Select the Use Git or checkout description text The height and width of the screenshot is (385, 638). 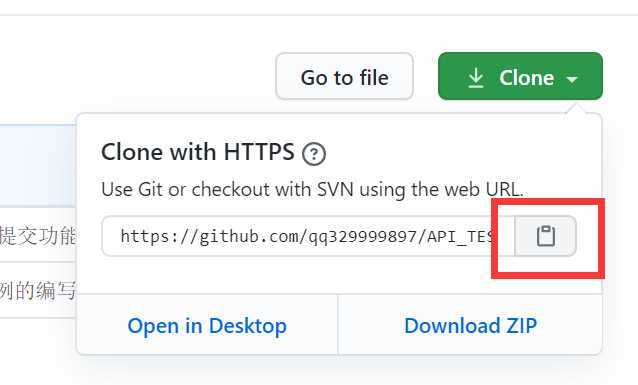click(x=312, y=189)
